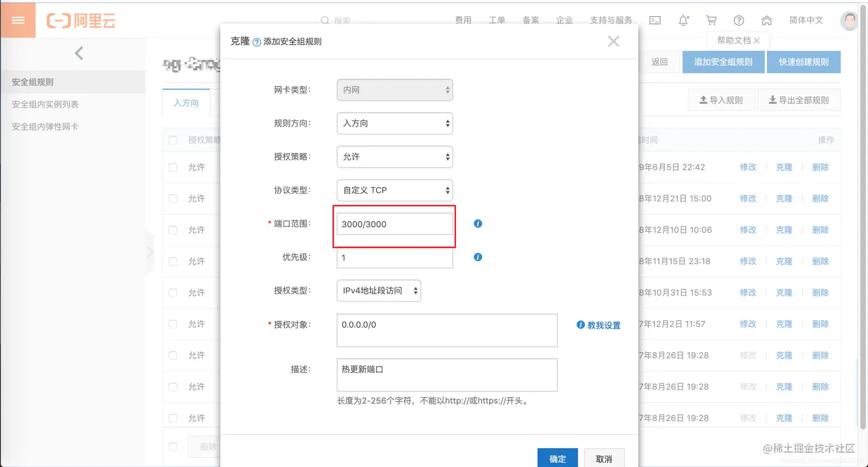Image resolution: width=868 pixels, height=467 pixels.
Task: Toggle the select-all checkbox in table header
Action: click(173, 140)
